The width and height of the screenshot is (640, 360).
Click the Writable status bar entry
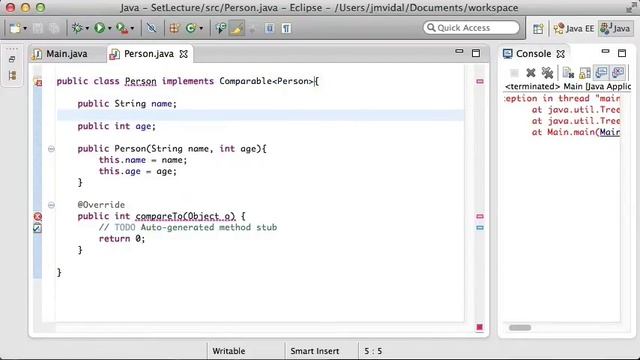point(229,351)
